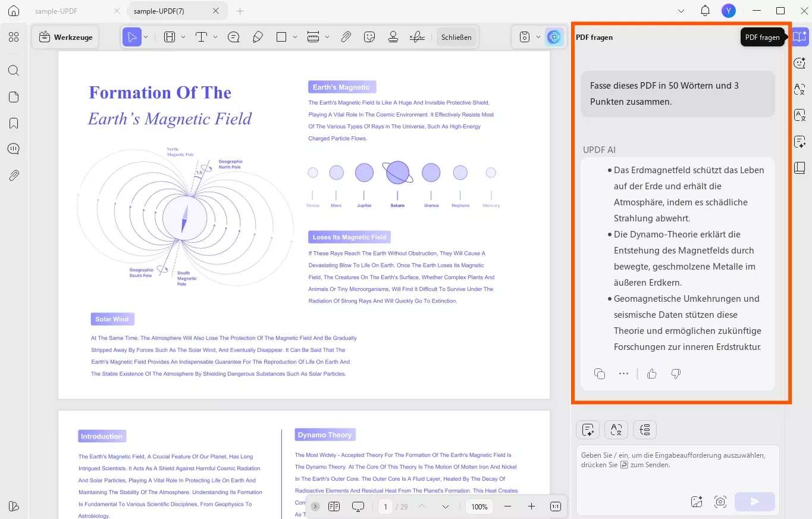
Task: Close the sample-UPDF(7) tab
Action: (x=216, y=11)
